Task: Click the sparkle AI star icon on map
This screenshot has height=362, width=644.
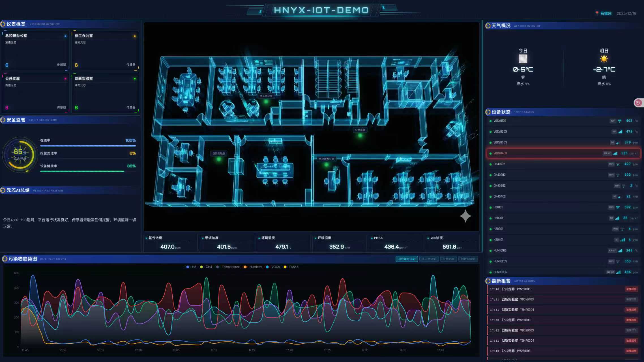Action: 465,216
